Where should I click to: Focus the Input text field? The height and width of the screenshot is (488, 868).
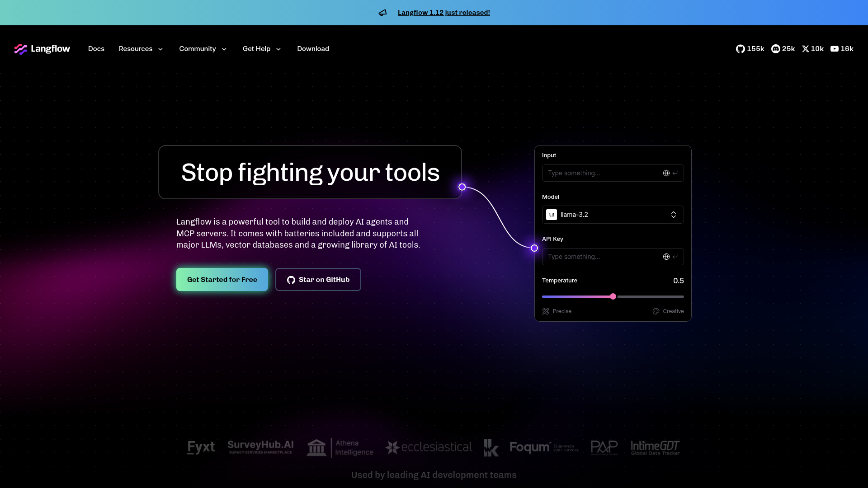[613, 173]
